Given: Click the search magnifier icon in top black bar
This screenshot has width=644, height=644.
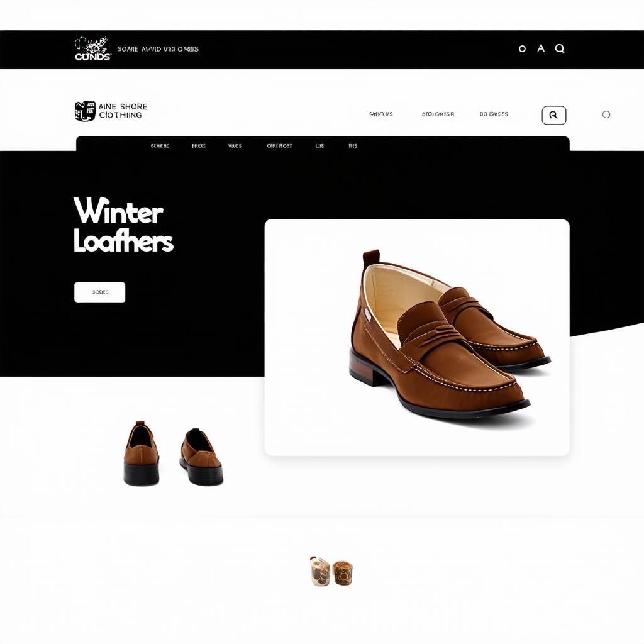Looking at the screenshot, I should (559, 48).
